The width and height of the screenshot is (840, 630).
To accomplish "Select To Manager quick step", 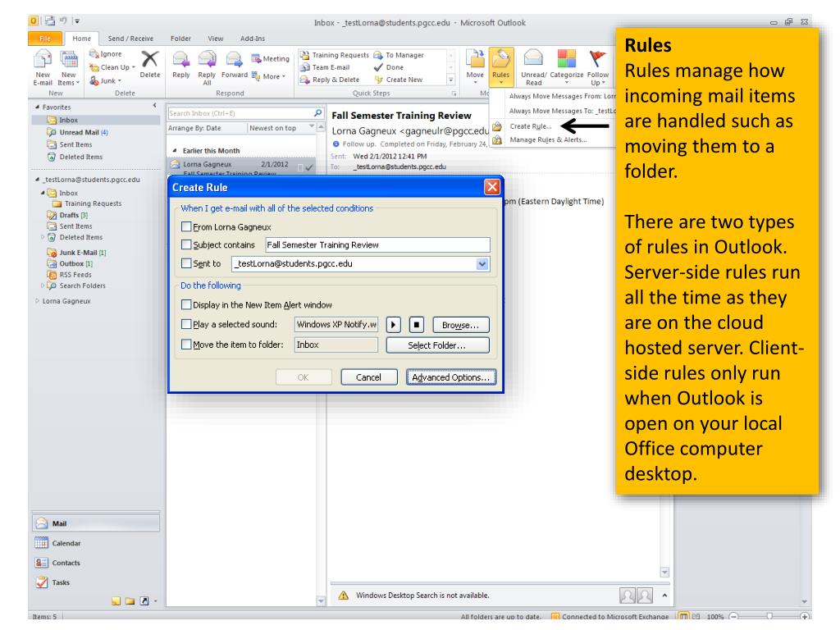I will tap(399, 55).
